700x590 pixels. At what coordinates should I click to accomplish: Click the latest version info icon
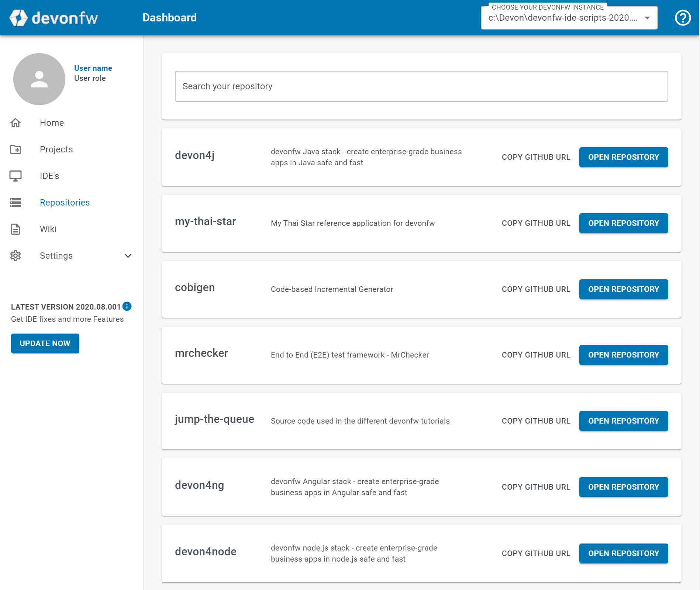coord(127,306)
